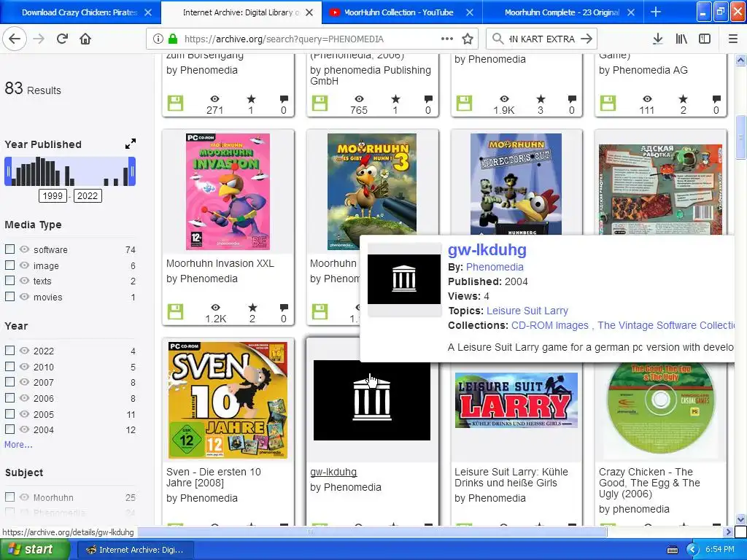
Task: Close the MoorHuhn Collection YouTube tab
Action: (470, 12)
